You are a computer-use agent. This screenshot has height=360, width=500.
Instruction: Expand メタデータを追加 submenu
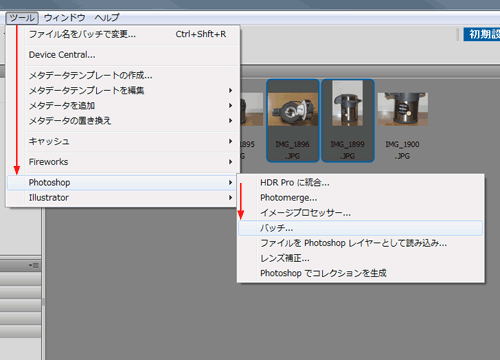pos(123,106)
